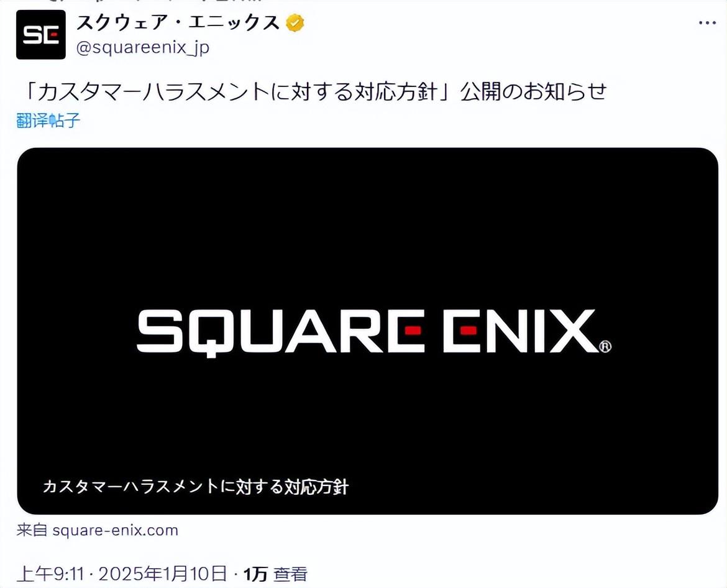The height and width of the screenshot is (588, 727).
Task: Open the 来自 square-enix.com source link
Action: click(98, 530)
